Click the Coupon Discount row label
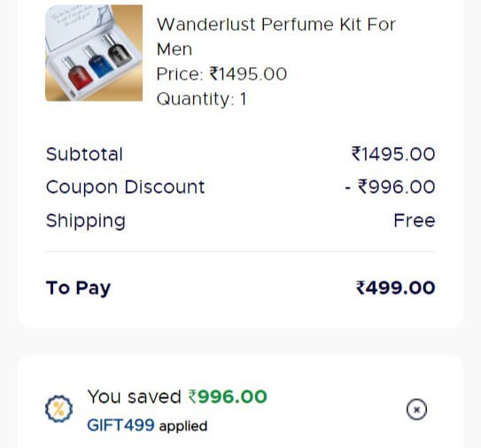Viewport: 481px width, 448px height. coord(125,187)
